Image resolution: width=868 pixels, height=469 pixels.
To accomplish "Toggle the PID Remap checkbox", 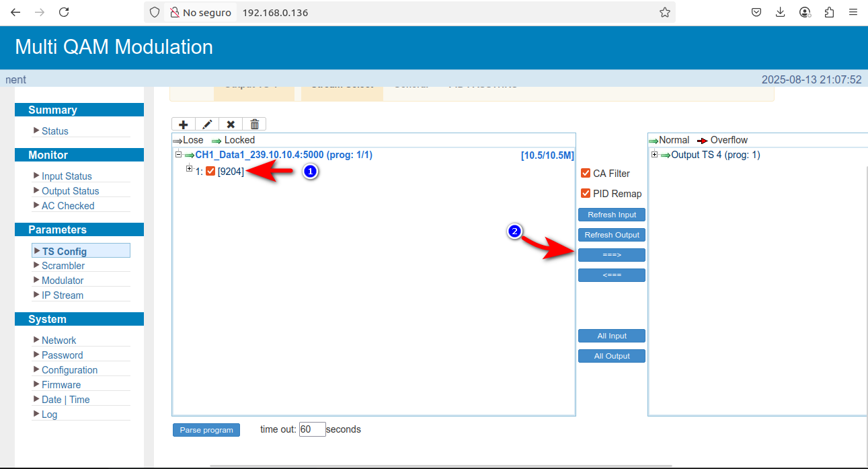I will [x=586, y=194].
